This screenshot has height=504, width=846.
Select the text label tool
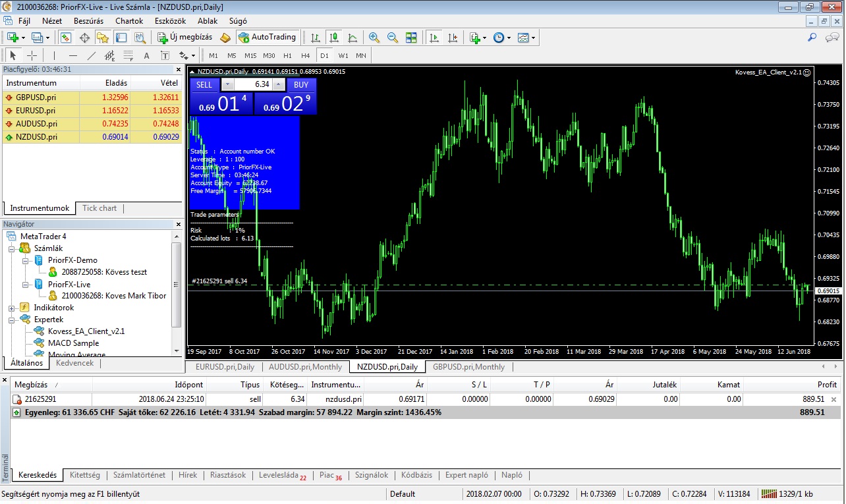(x=146, y=55)
